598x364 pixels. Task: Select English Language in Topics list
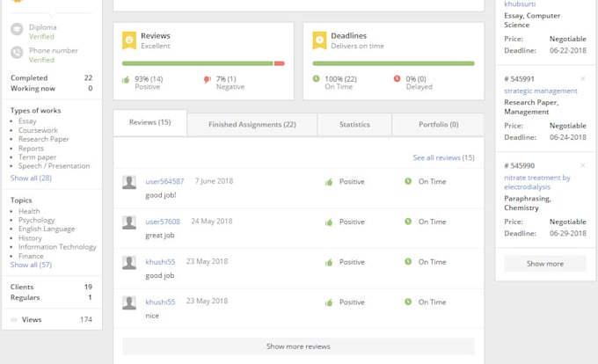click(x=47, y=229)
